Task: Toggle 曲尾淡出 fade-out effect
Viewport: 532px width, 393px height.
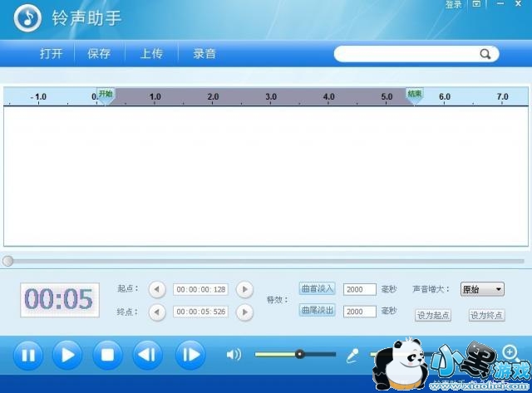Action: (318, 310)
